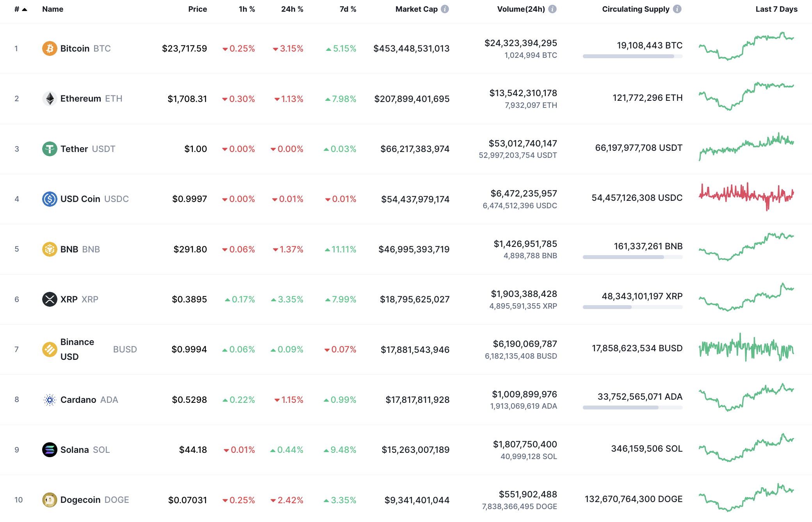Screen dimensions: 812x522
Task: Click the XRP logo icon
Action: click(50, 299)
